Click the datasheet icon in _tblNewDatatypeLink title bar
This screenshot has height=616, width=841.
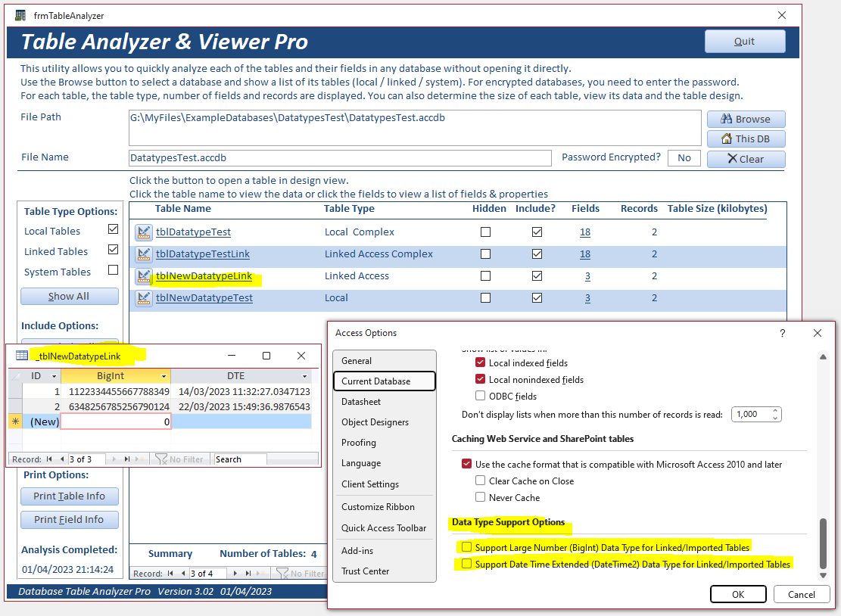(x=22, y=356)
